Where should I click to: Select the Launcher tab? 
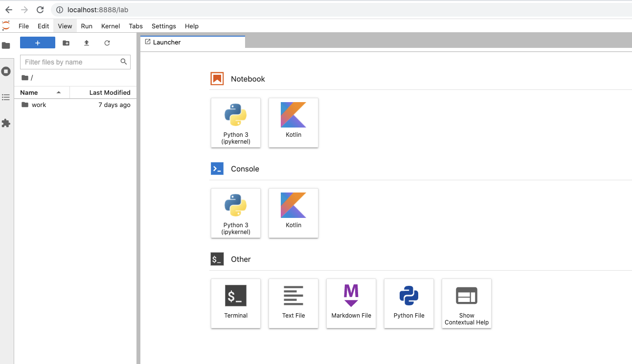(x=167, y=42)
